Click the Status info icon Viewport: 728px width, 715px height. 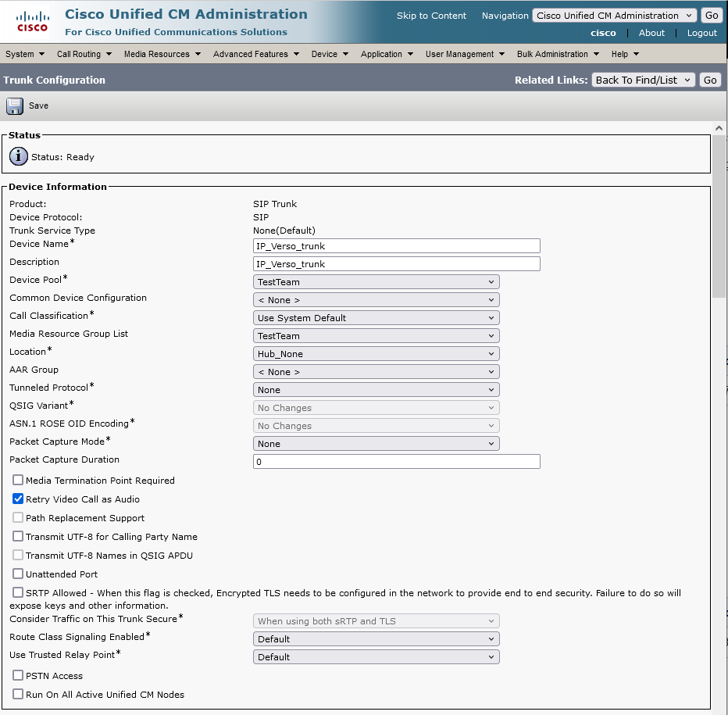pyautogui.click(x=19, y=156)
